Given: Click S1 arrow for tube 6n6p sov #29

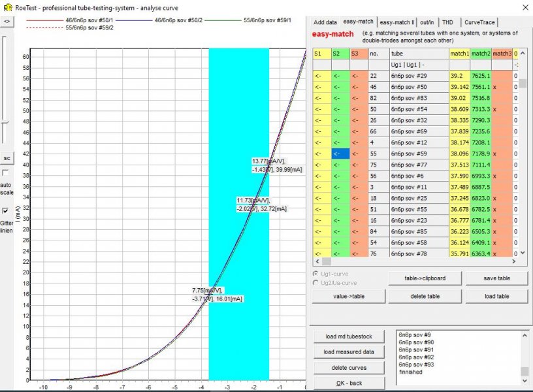Looking at the screenshot, I should 321,76.
